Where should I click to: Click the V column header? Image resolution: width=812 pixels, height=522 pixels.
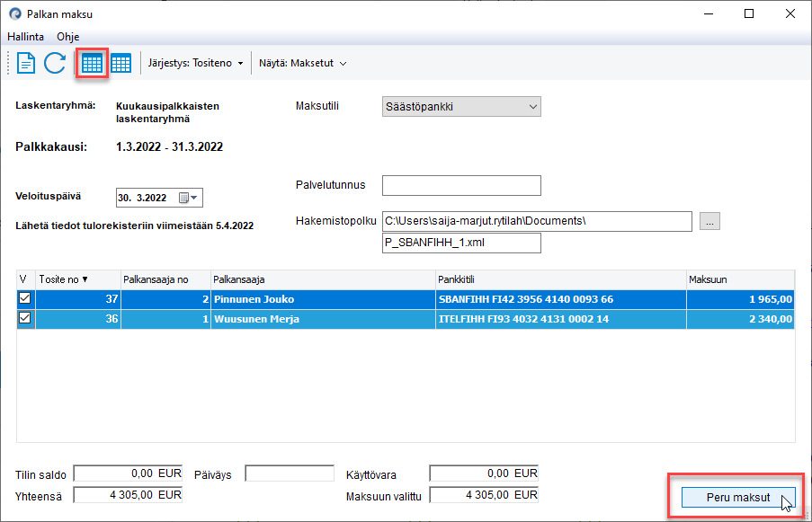(x=25, y=279)
